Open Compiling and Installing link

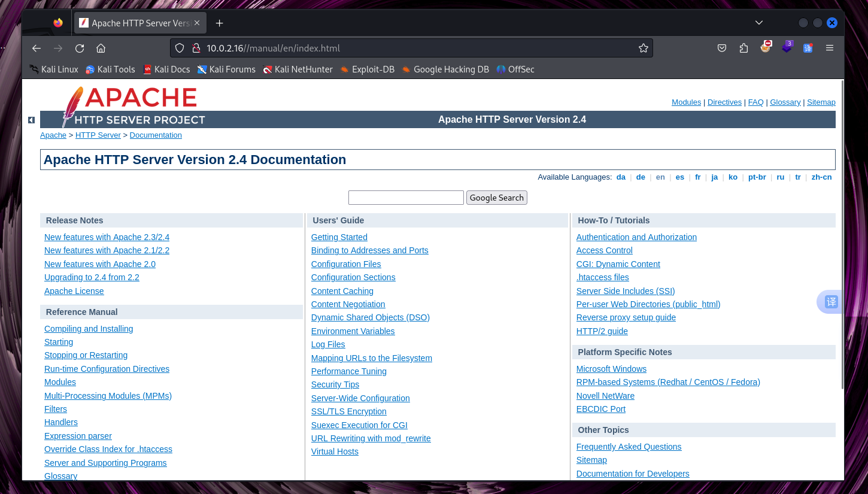89,329
